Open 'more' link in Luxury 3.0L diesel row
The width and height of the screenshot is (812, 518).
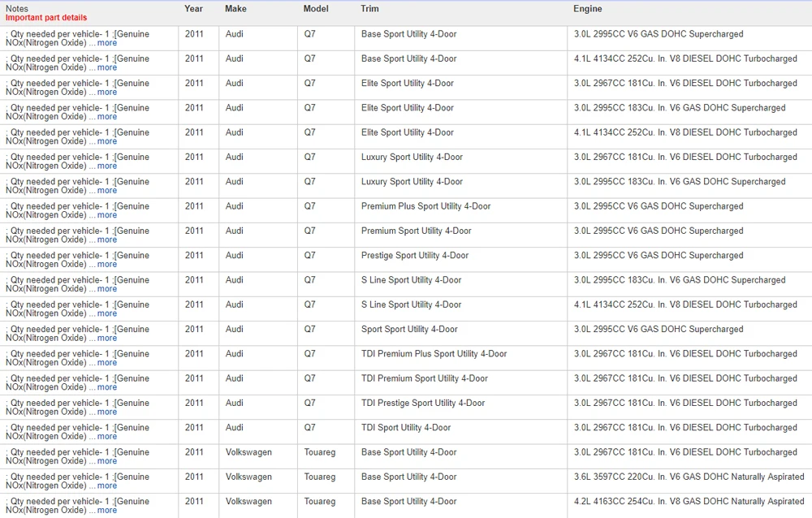point(106,166)
